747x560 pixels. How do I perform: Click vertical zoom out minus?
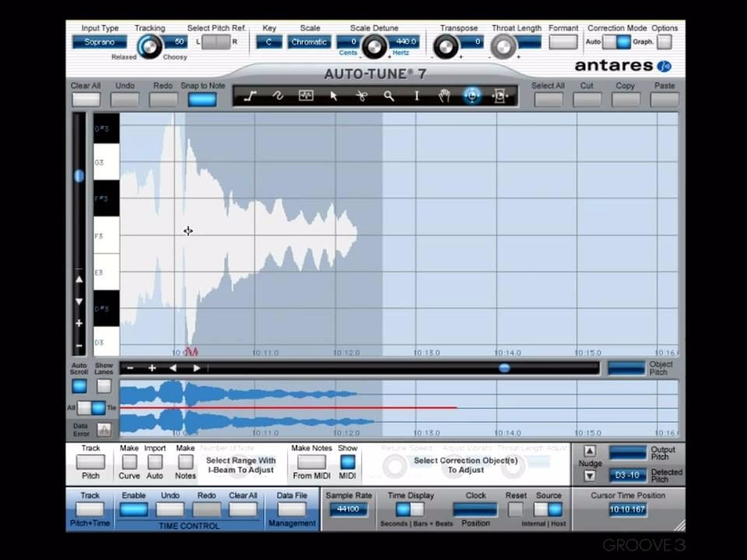(x=79, y=345)
